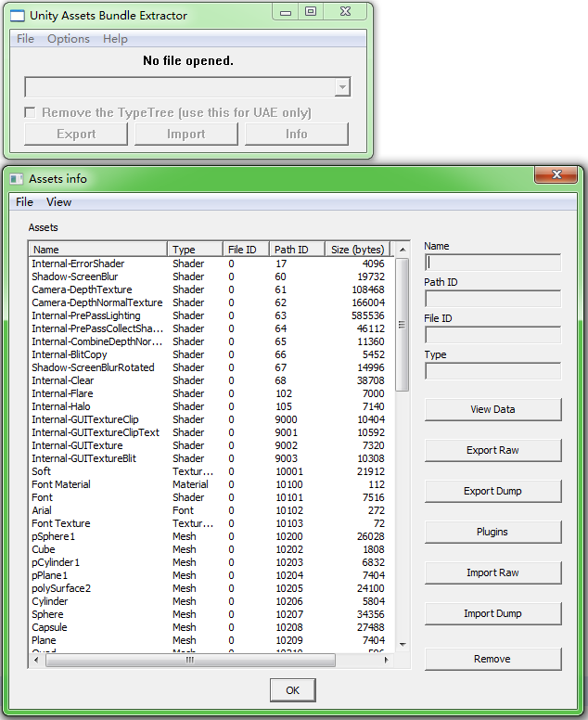588x720 pixels.
Task: Sort by the Path ID column header
Action: point(297,250)
